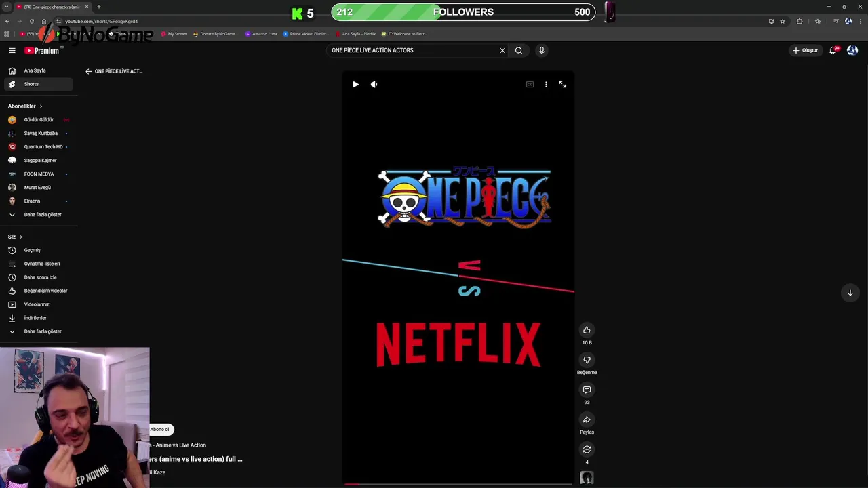
Task: Open YouTube notifications bell
Action: [x=833, y=50]
